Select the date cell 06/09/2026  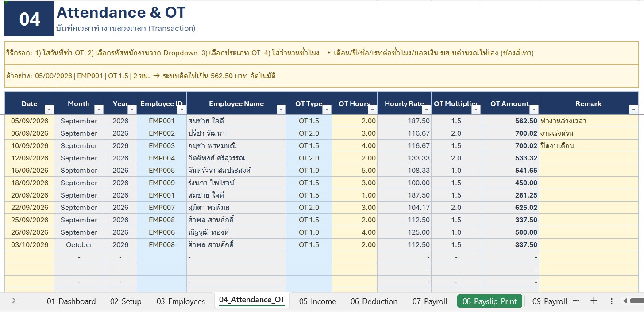tap(29, 133)
